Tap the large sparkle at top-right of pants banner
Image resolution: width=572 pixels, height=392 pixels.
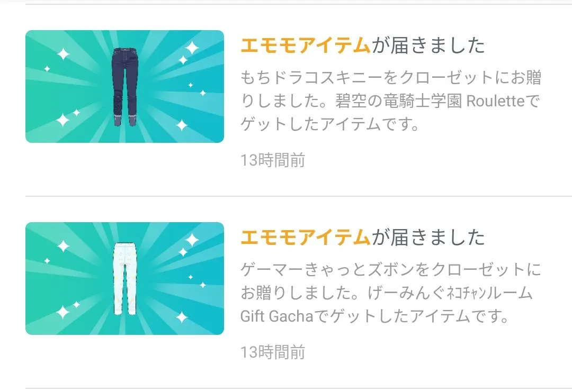tap(192, 240)
